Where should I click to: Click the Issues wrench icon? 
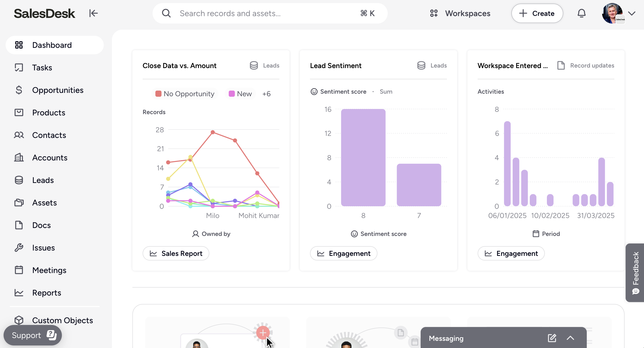tap(19, 248)
